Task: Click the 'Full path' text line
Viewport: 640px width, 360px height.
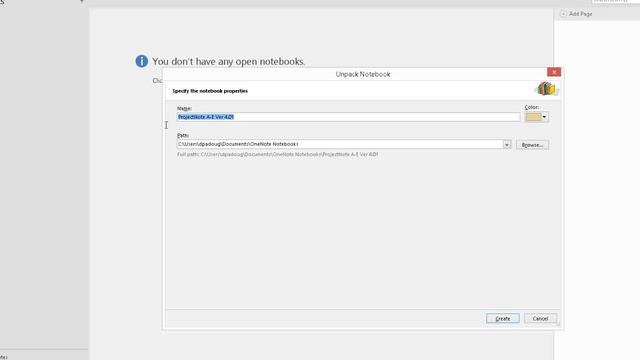Action: click(x=278, y=154)
